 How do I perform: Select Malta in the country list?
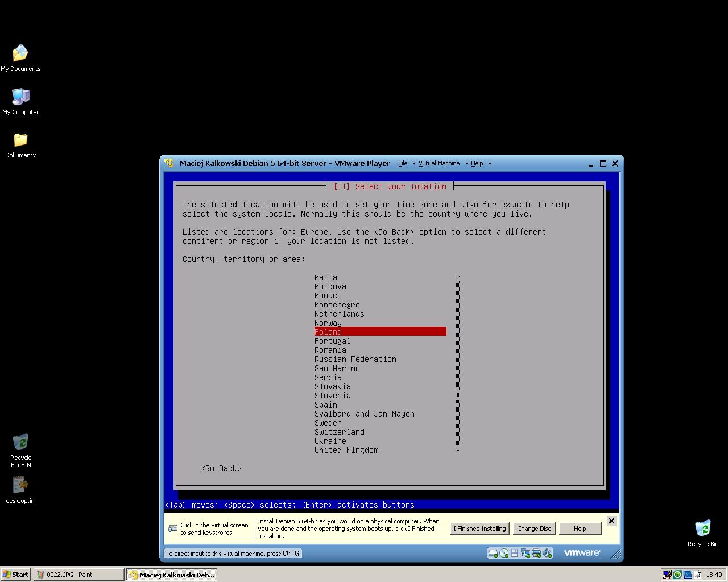click(x=326, y=277)
